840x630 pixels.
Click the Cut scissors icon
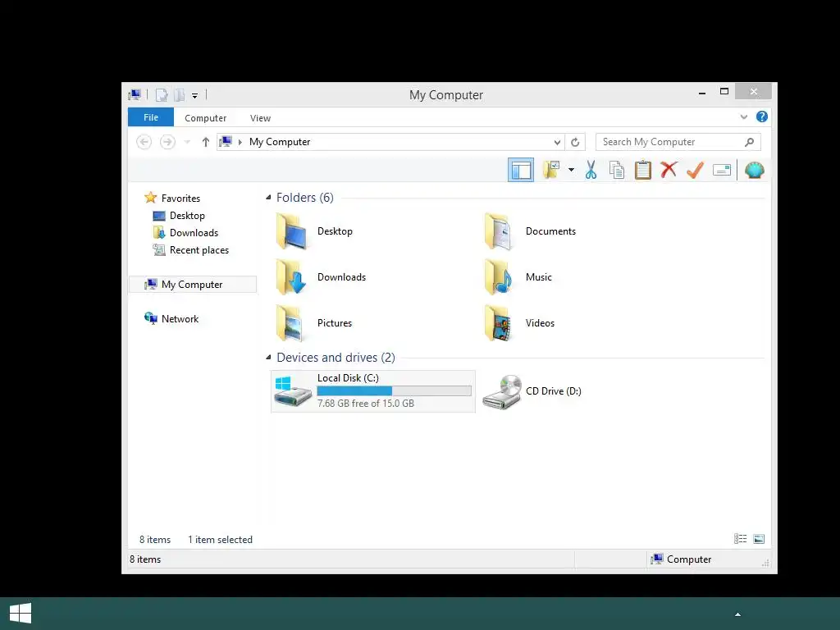(x=591, y=171)
